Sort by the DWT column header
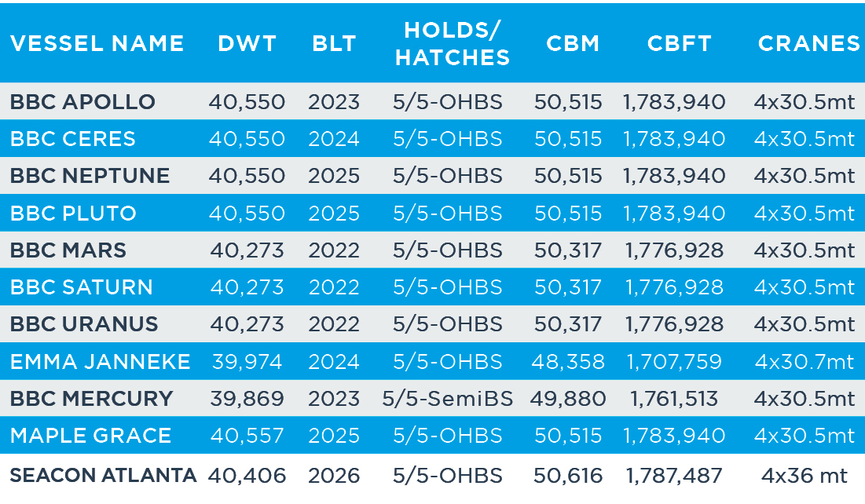The image size is (865, 504). click(247, 43)
